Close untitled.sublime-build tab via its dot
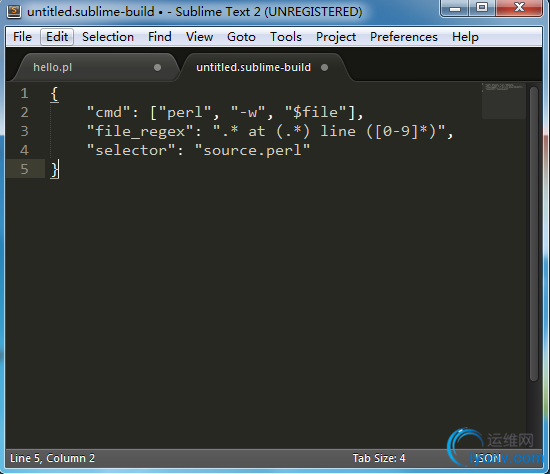 point(324,67)
